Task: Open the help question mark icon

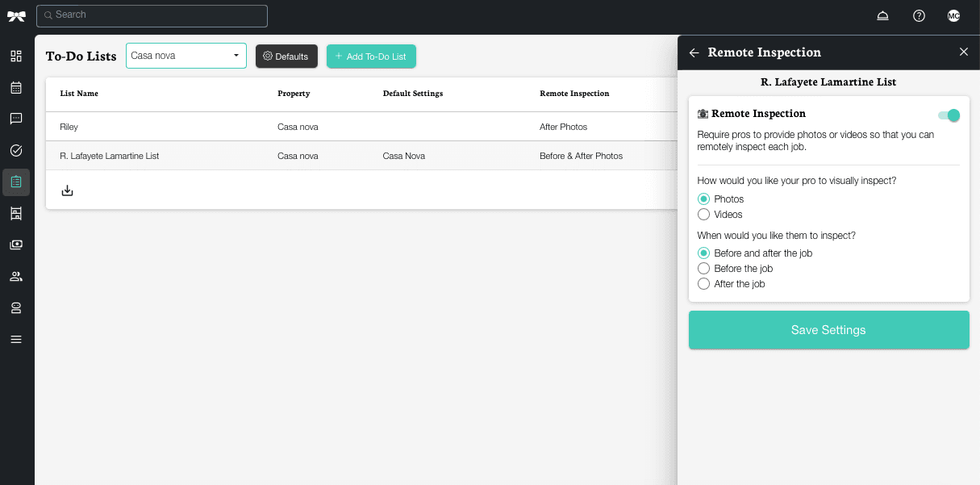Action: (919, 16)
